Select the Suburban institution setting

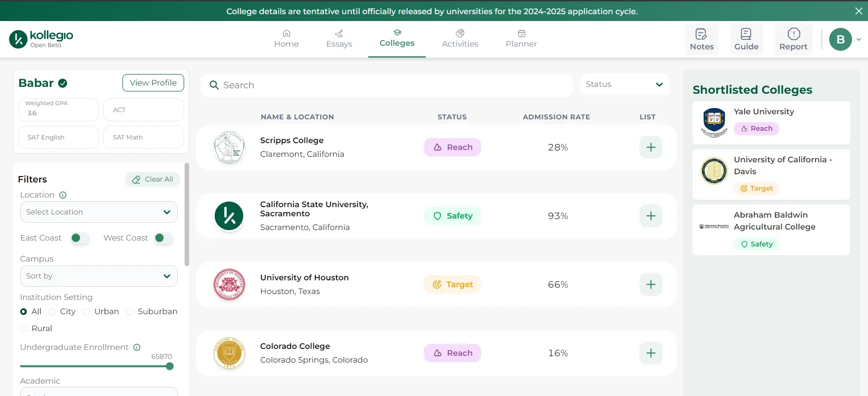[130, 312]
